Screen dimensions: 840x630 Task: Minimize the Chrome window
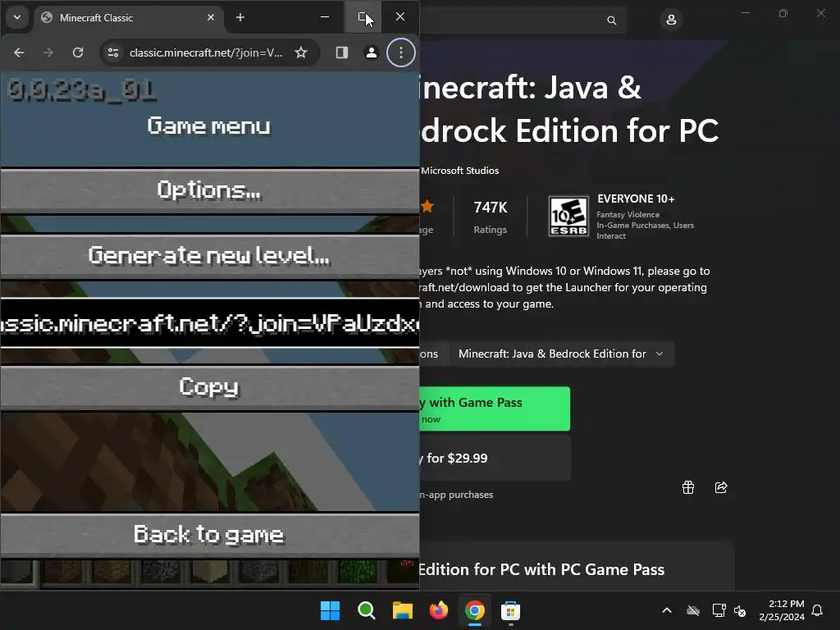pyautogui.click(x=325, y=17)
